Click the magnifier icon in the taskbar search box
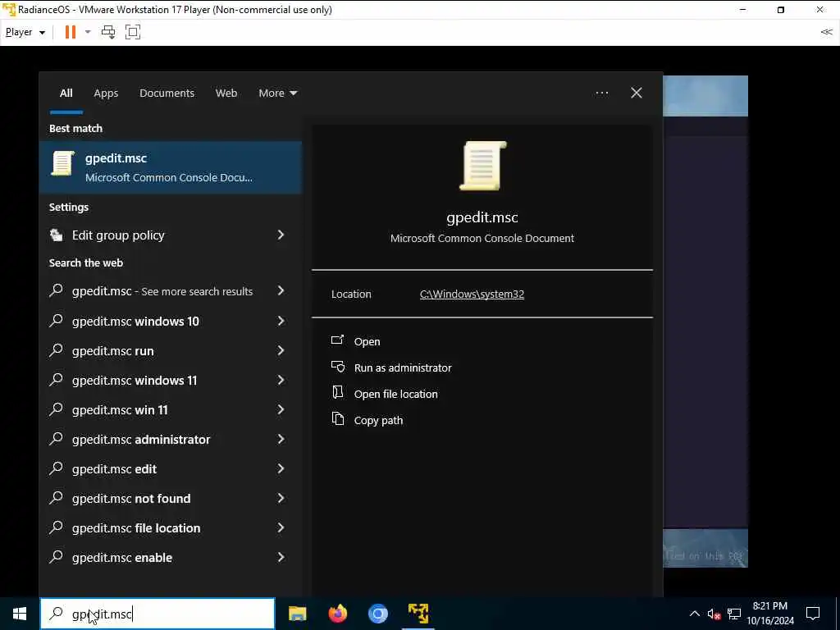840x630 pixels. click(57, 614)
